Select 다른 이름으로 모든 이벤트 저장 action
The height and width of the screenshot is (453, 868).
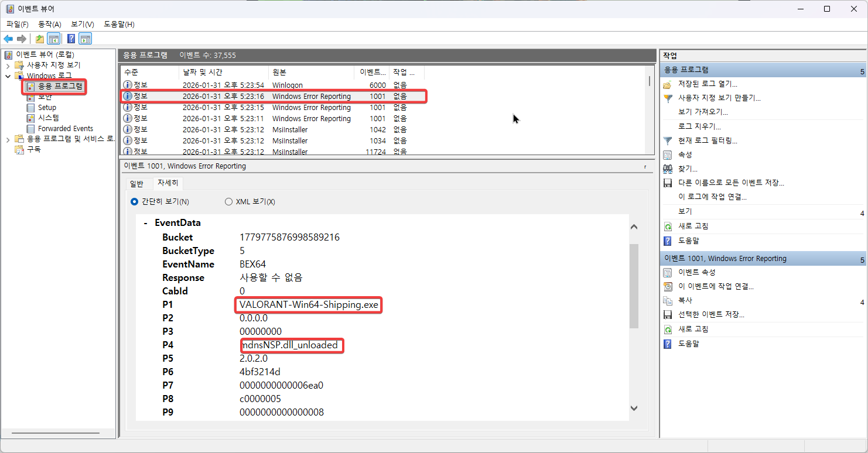pos(731,183)
